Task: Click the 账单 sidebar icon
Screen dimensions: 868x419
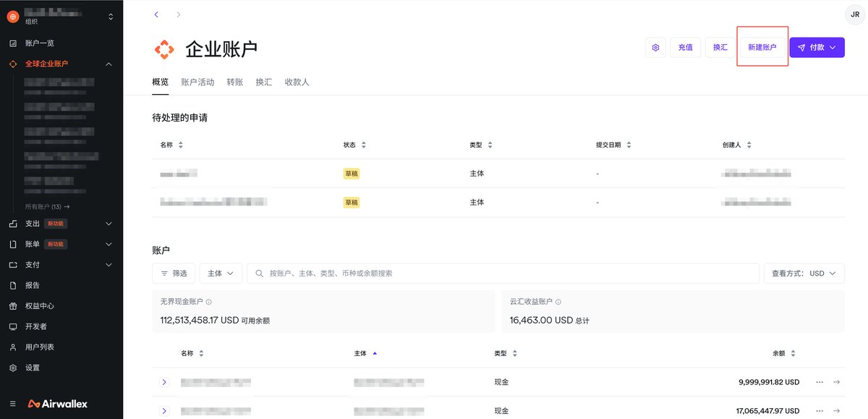Action: point(13,244)
